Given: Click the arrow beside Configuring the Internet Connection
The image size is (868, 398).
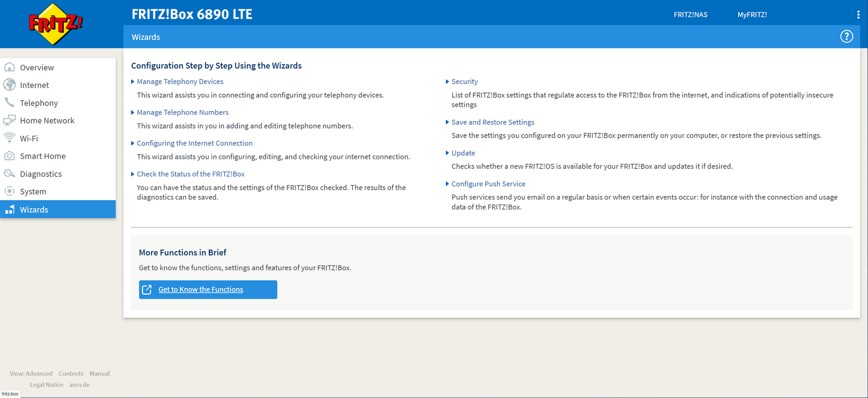Looking at the screenshot, I should pyautogui.click(x=133, y=143).
